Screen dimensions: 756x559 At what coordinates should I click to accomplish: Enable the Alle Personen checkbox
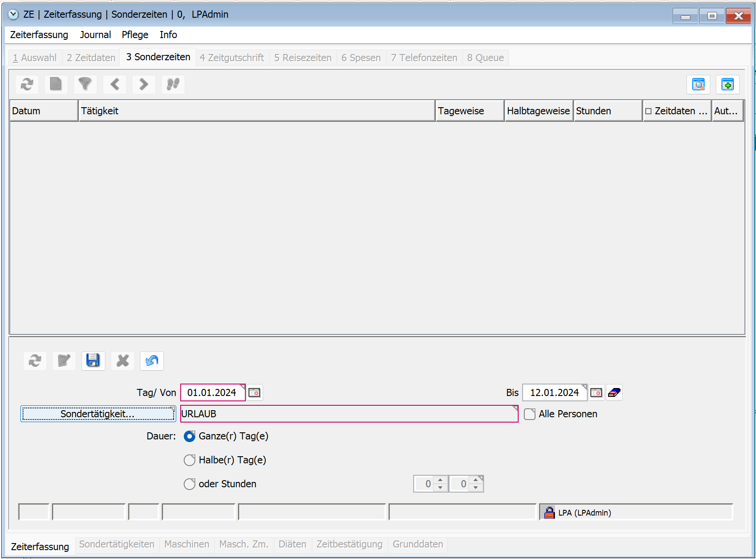(530, 414)
